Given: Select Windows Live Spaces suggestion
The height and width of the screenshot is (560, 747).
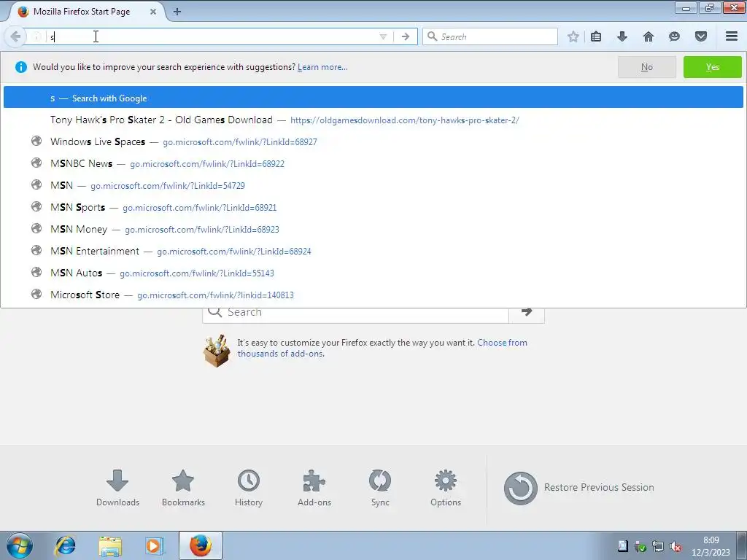Looking at the screenshot, I should [373, 142].
